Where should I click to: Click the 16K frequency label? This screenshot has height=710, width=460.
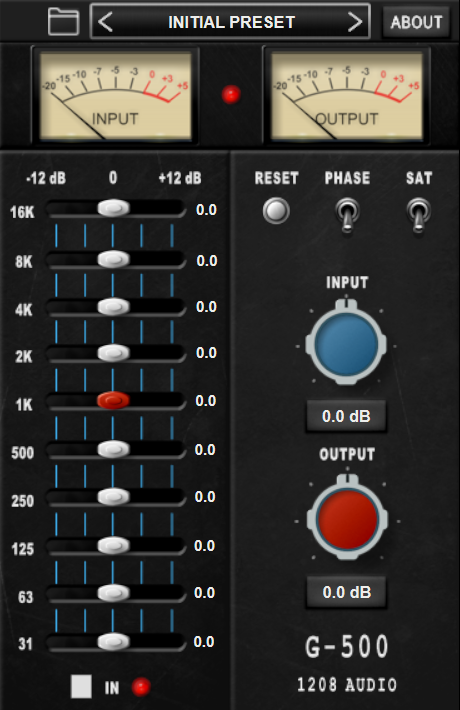pyautogui.click(x=22, y=212)
